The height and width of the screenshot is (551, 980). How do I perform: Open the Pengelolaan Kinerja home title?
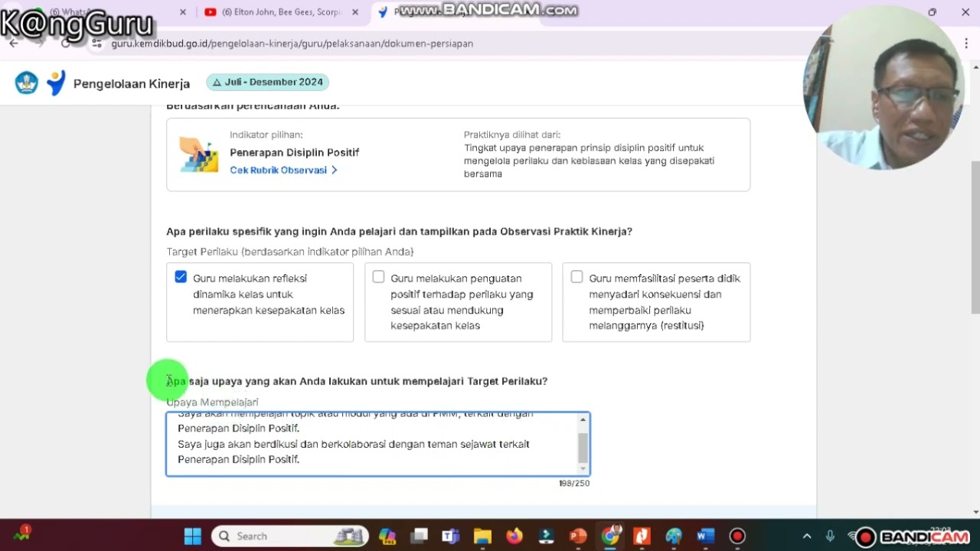(x=132, y=83)
